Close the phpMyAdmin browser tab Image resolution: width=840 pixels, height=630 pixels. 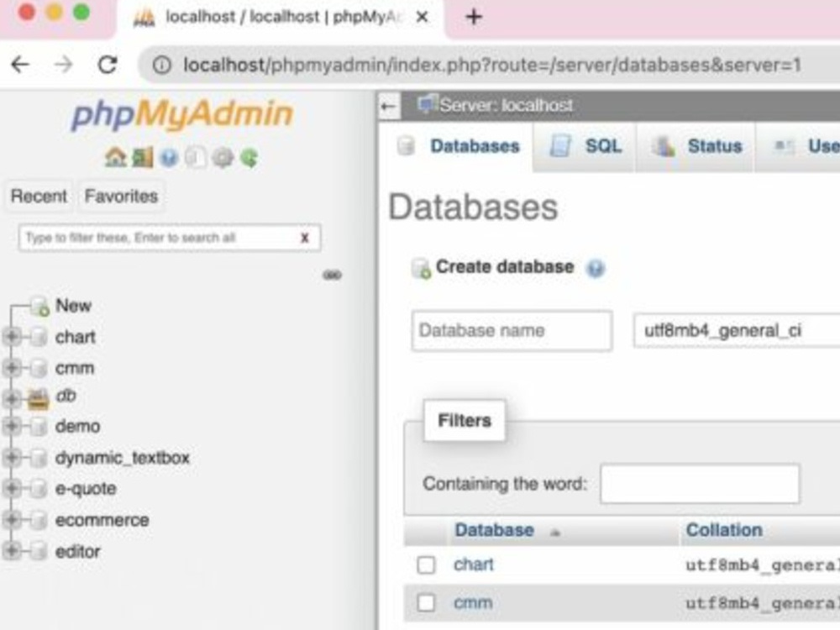pos(423,17)
